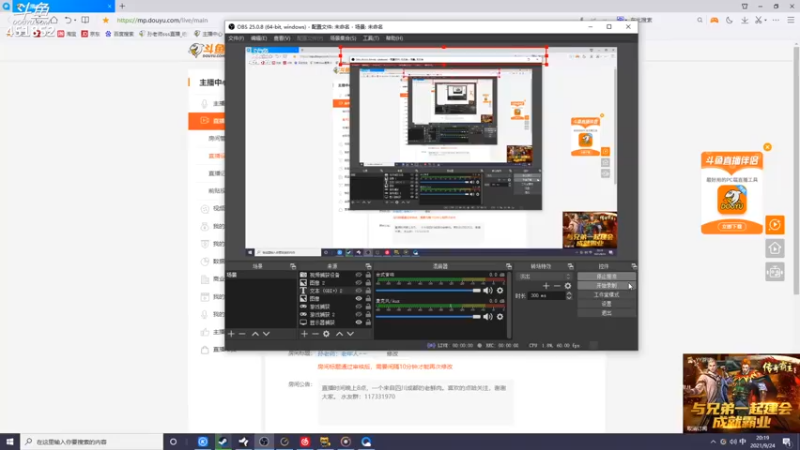Click transition duration stepper arrows

(569, 296)
